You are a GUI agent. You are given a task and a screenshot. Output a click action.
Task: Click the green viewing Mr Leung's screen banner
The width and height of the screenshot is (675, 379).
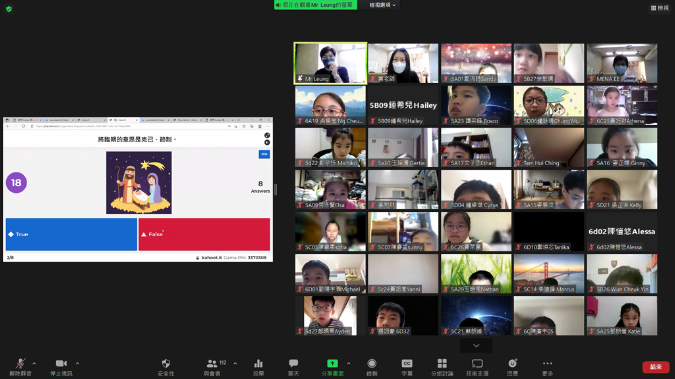coord(316,5)
